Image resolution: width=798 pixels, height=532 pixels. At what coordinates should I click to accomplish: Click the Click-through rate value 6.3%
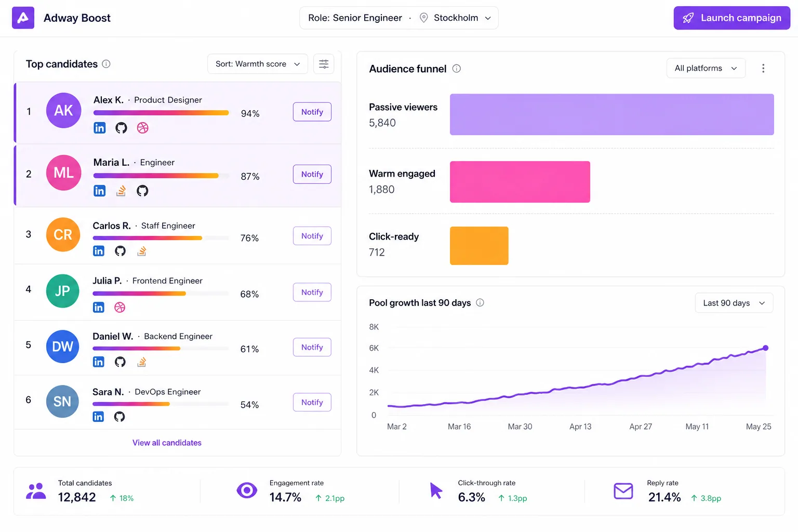tap(472, 497)
